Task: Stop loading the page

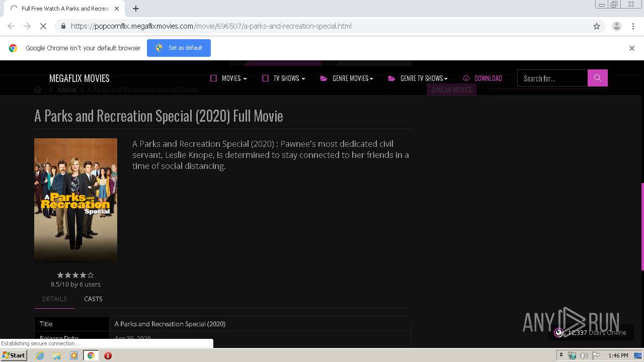Action: pos(43,26)
